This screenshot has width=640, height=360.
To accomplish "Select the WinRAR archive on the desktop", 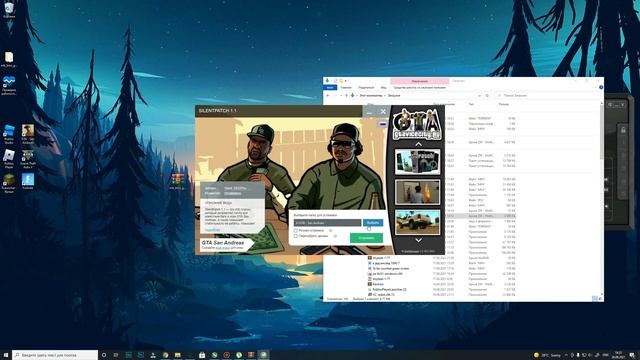I will [177, 181].
